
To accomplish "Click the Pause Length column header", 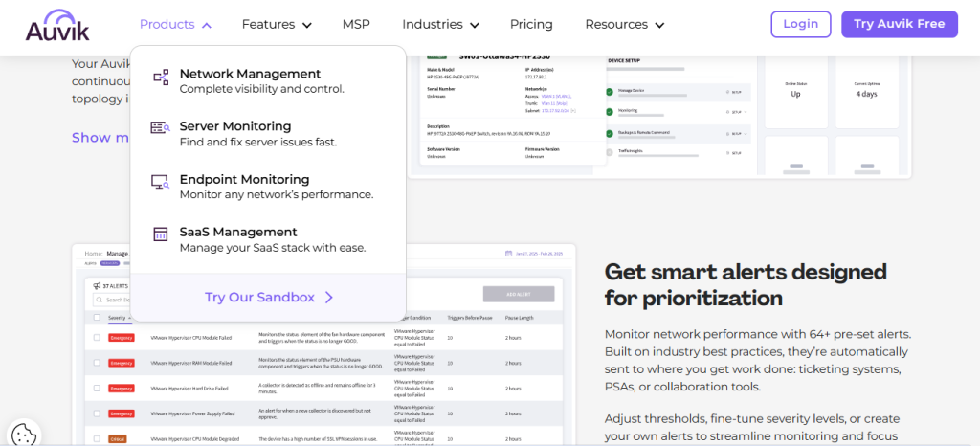I will 520,318.
